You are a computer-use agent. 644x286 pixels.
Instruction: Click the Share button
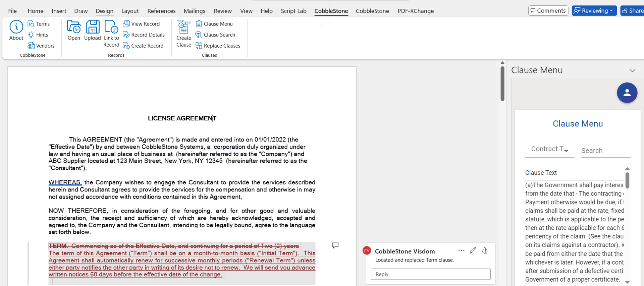tap(633, 11)
